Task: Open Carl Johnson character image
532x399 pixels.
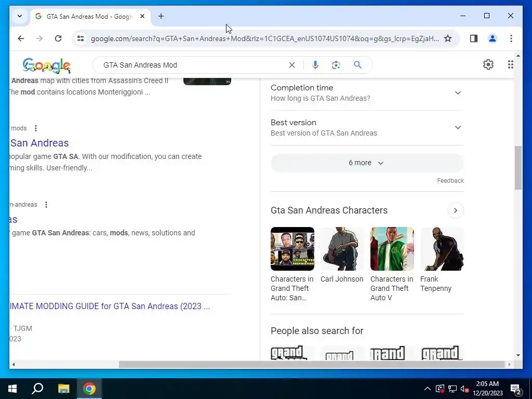Action: (342, 249)
